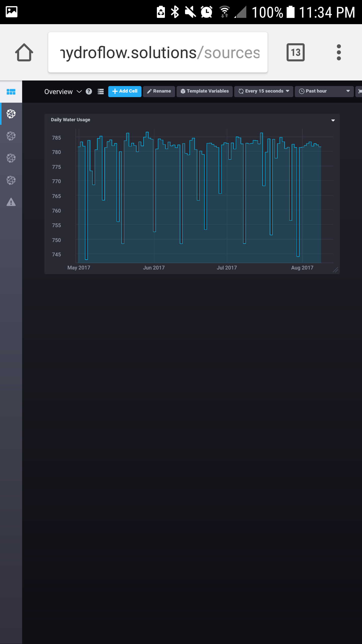The height and width of the screenshot is (644, 362).
Task: Click the 745 y-axis value
Action: pyautogui.click(x=56, y=254)
